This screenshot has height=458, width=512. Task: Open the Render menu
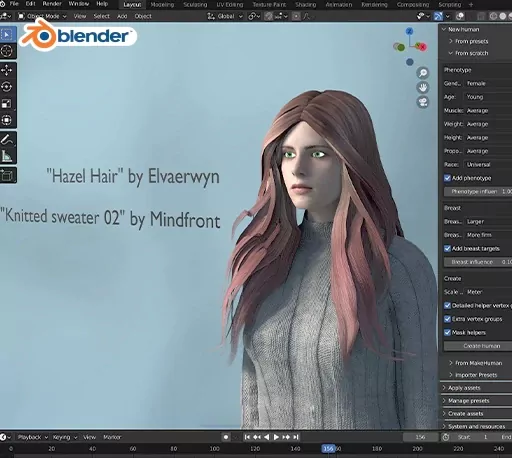tap(52, 4)
